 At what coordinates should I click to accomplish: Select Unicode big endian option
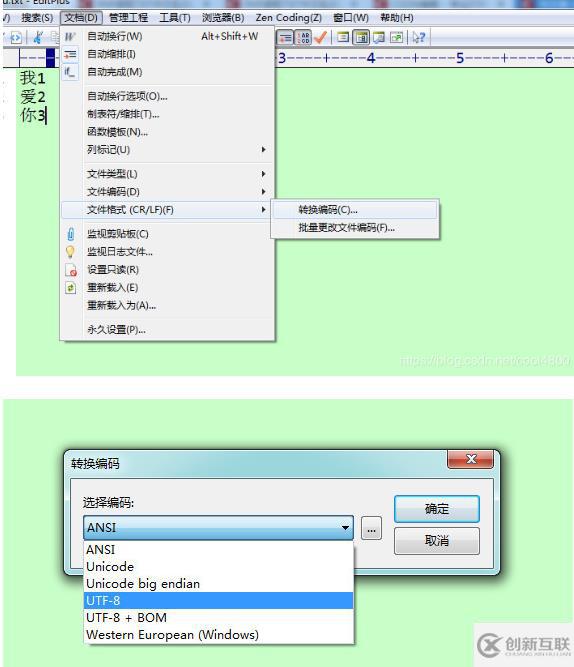click(219, 584)
